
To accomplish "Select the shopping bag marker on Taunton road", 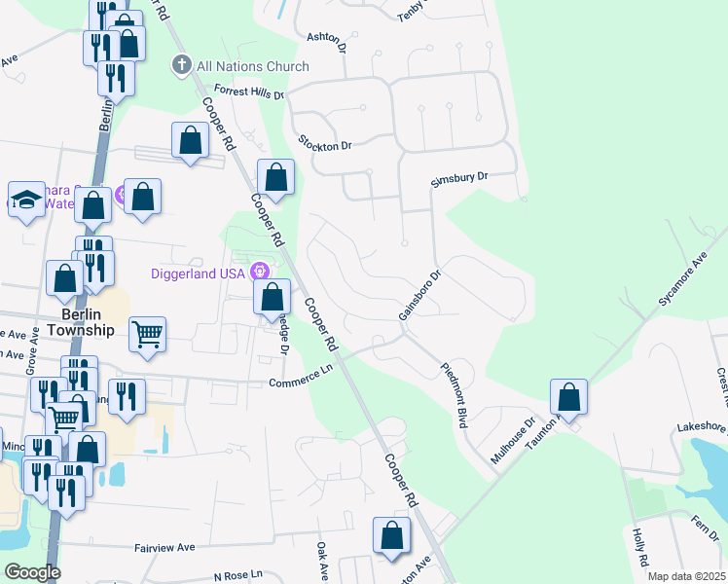I will 568,399.
